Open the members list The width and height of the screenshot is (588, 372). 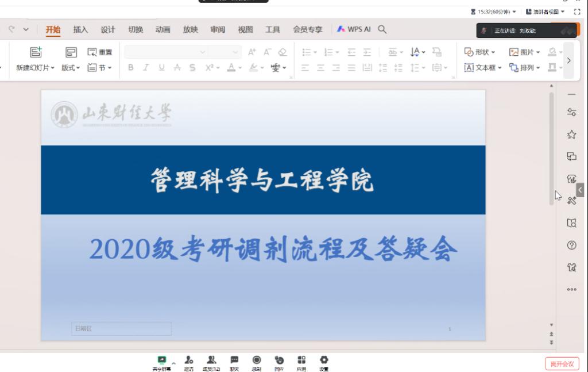[x=211, y=362]
